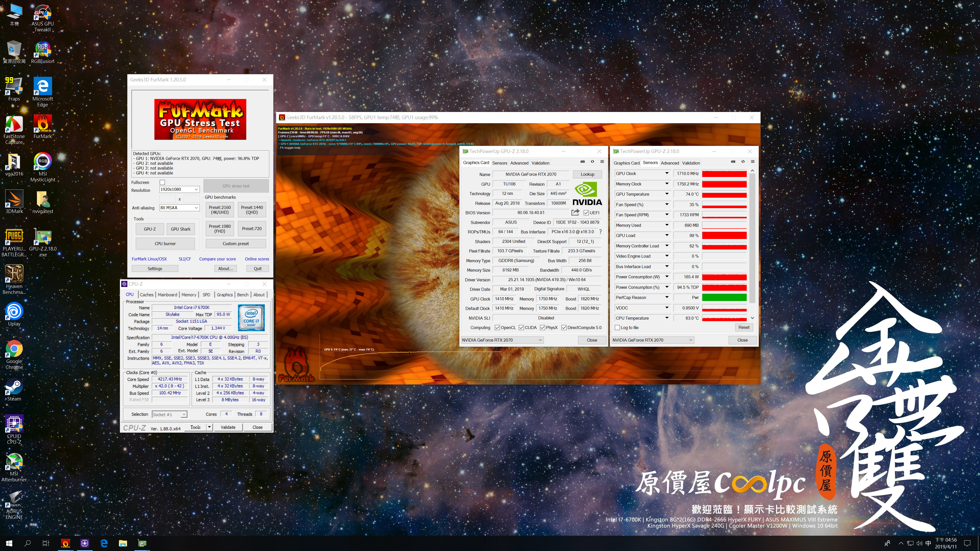Open Advanced tab in GPU-Z Graphics Card window

(x=519, y=163)
